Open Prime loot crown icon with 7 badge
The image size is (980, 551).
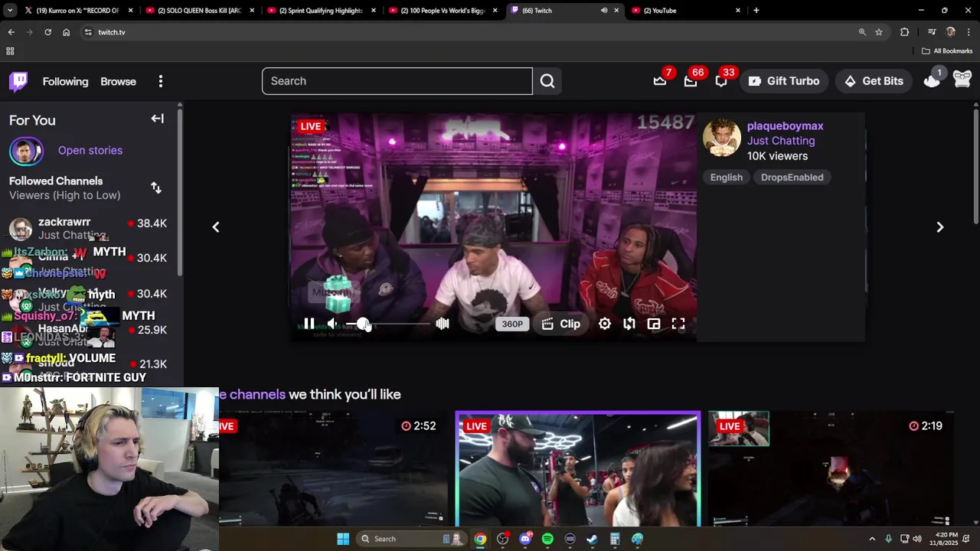point(660,81)
